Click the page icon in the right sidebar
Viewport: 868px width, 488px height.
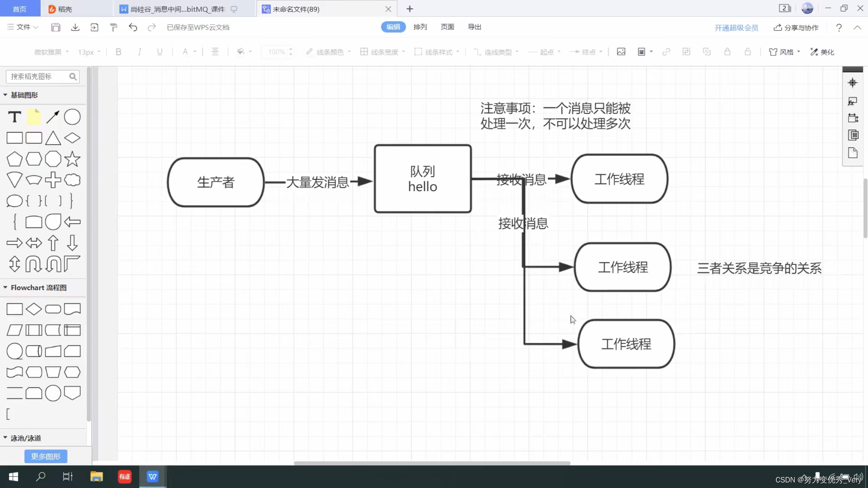coord(853,153)
